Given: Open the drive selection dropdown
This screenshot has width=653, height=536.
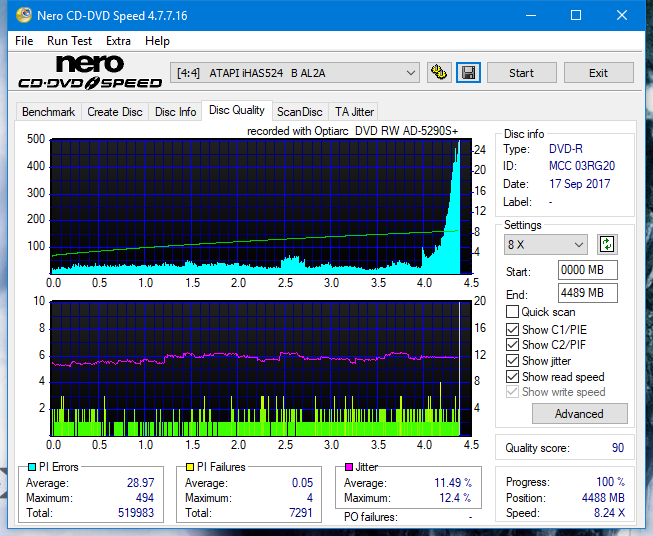Looking at the screenshot, I should click(295, 73).
